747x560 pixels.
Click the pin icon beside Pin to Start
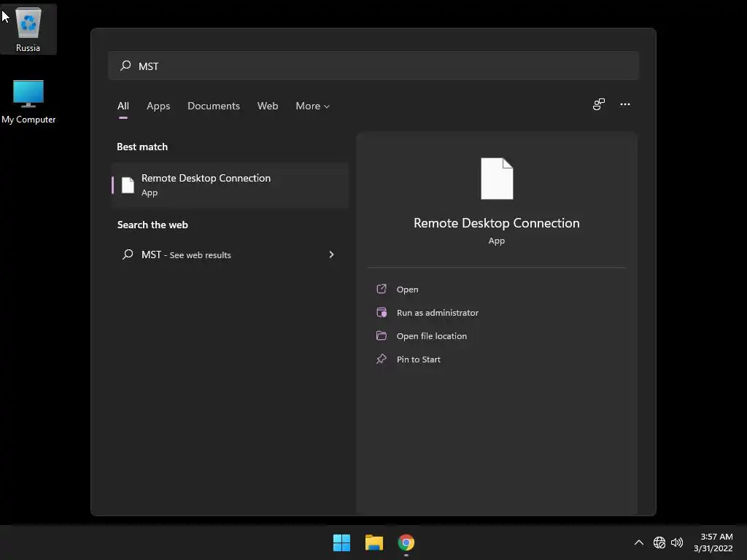(x=381, y=359)
